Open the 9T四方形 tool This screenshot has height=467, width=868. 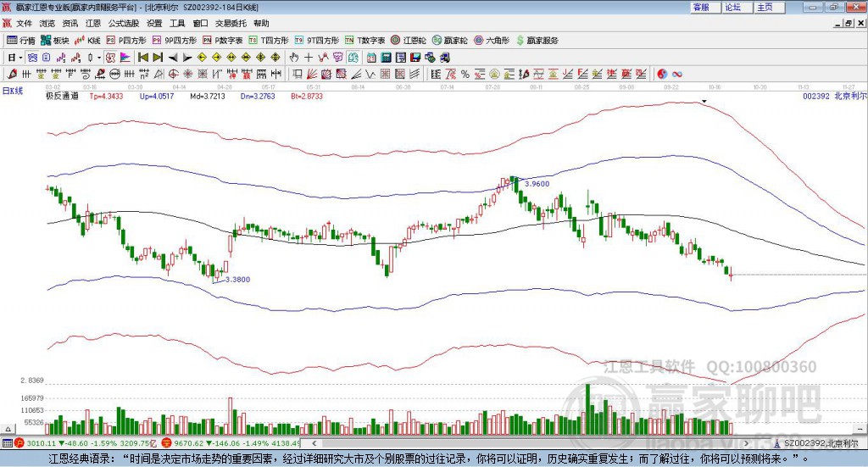pyautogui.click(x=317, y=41)
